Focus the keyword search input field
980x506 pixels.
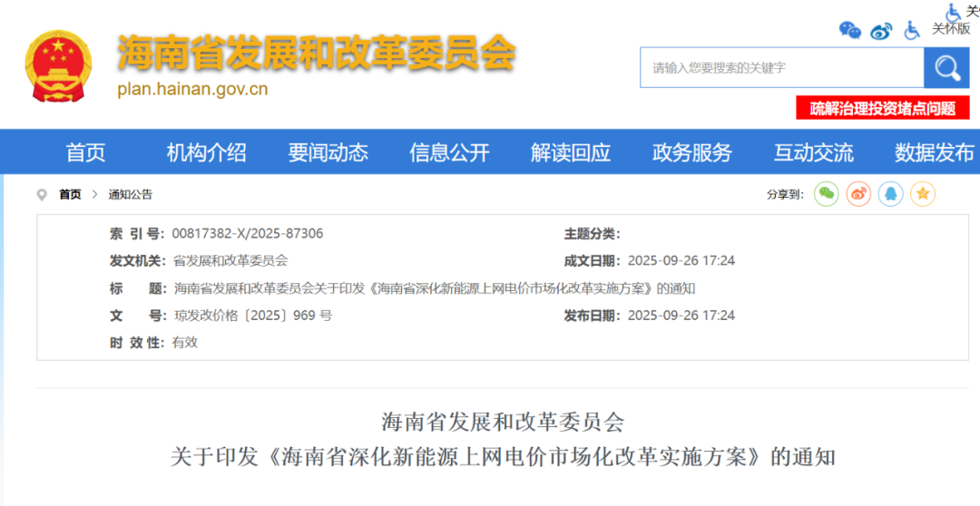coord(780,68)
